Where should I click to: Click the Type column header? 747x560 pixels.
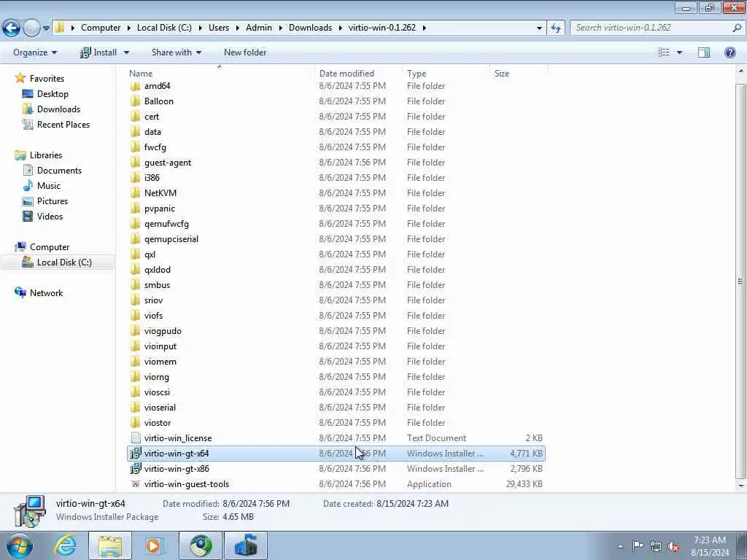(x=446, y=74)
